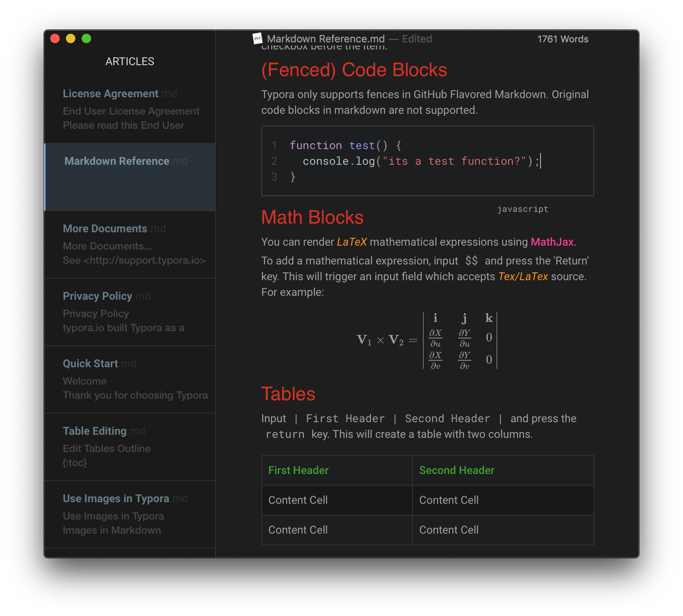Click the italic LaTeX text

[x=352, y=242]
